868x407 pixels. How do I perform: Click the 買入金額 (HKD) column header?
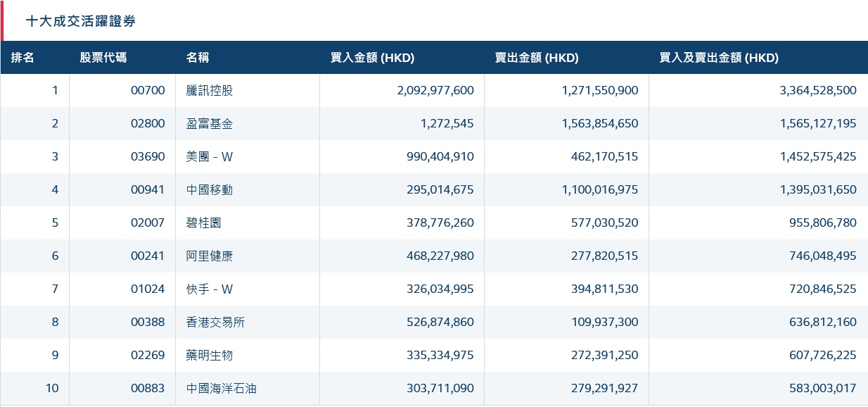tap(372, 58)
